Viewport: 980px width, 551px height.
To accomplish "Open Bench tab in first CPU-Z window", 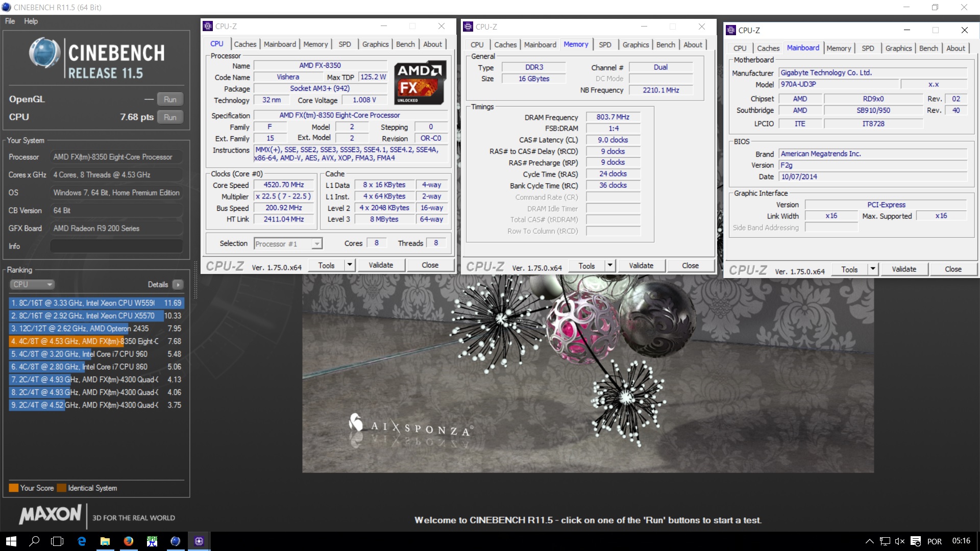I will tap(405, 44).
